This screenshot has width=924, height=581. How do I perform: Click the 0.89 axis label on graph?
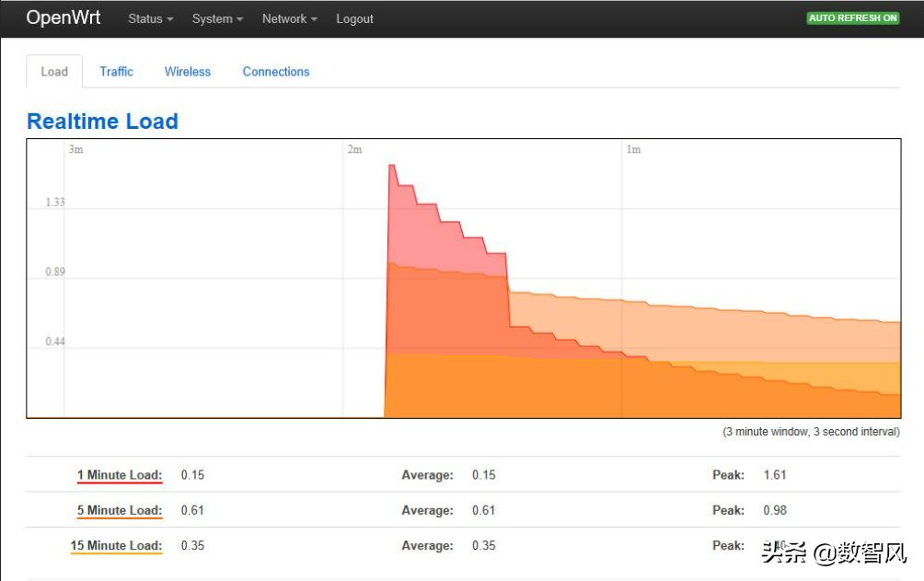click(x=55, y=273)
